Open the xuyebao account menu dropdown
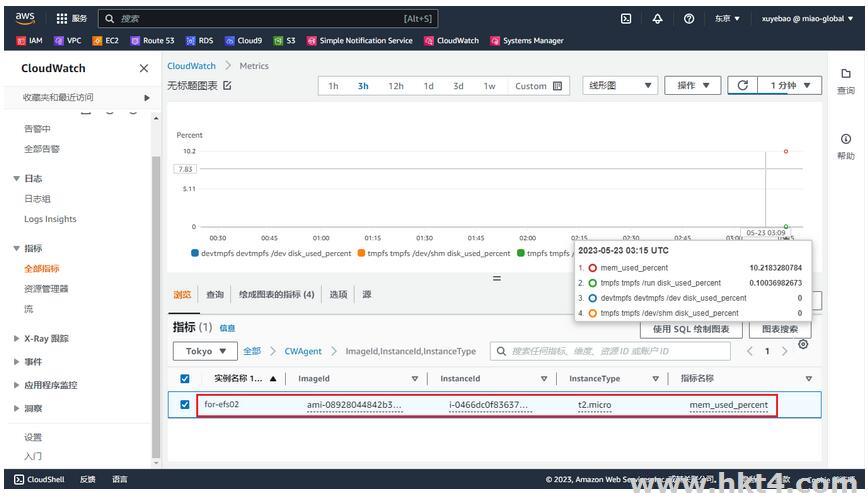This screenshot has height=498, width=868. coord(807,18)
